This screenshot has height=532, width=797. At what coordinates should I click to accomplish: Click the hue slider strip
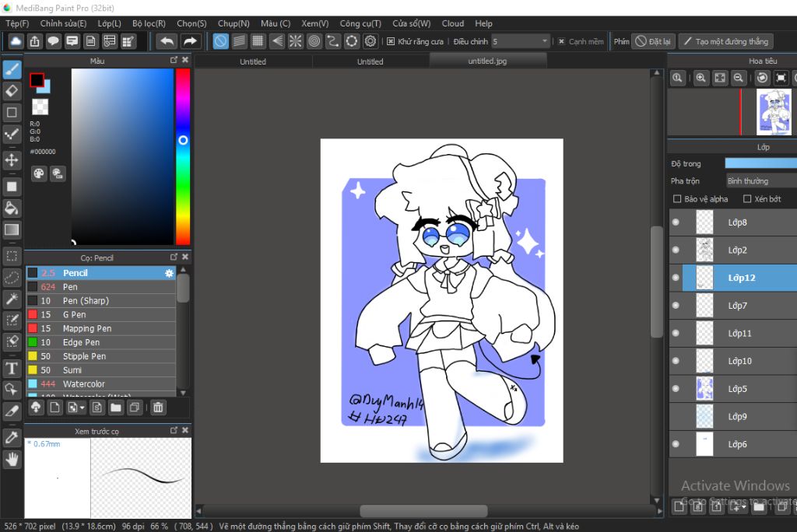pyautogui.click(x=183, y=156)
